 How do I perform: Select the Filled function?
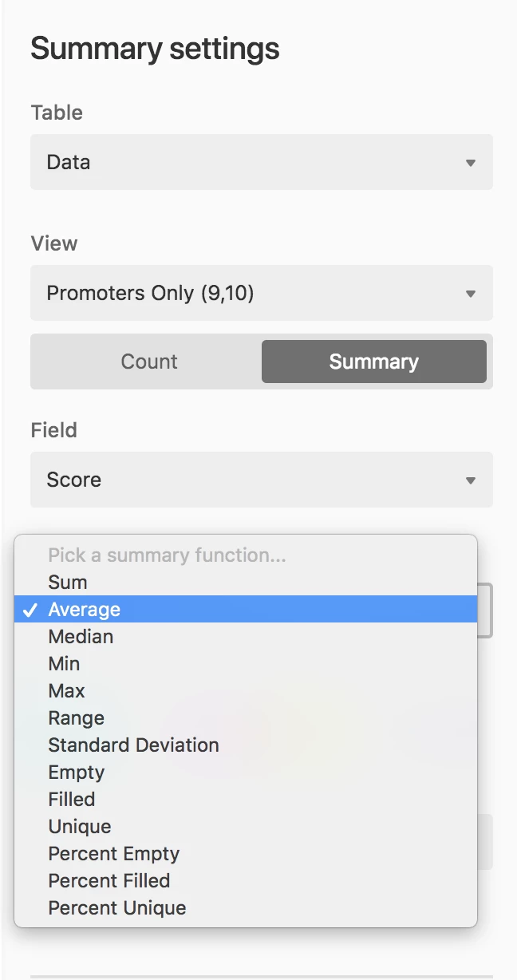[71, 799]
